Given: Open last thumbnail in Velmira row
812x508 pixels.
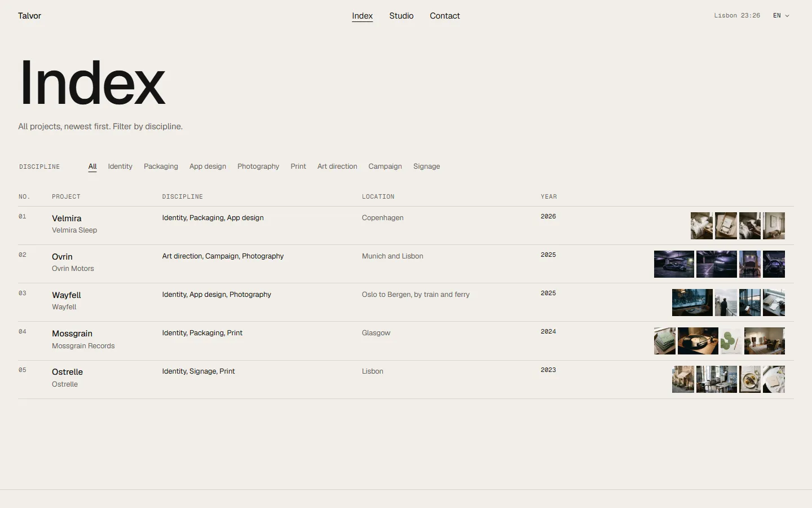Looking at the screenshot, I should [774, 226].
